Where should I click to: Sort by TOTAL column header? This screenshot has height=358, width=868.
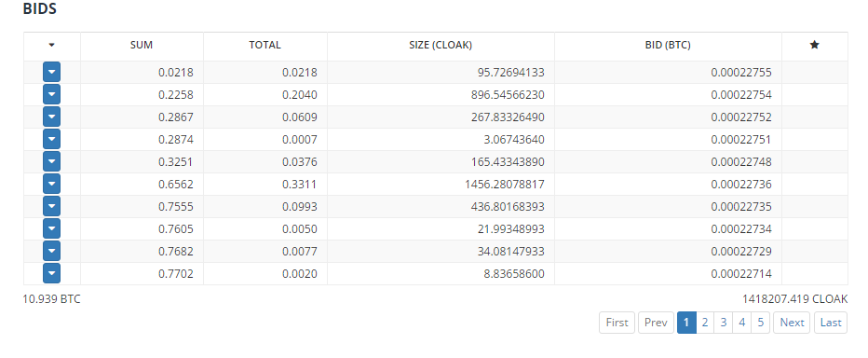(x=264, y=46)
